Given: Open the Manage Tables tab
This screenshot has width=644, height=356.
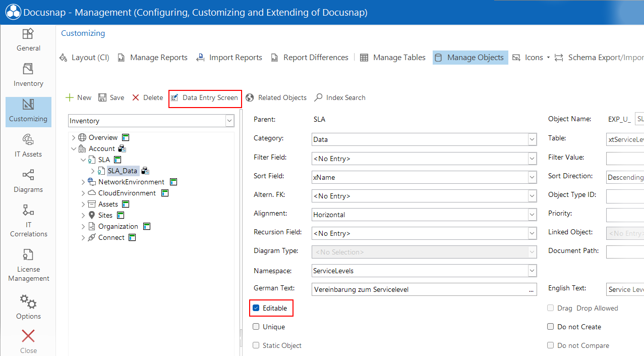Looking at the screenshot, I should click(x=393, y=58).
